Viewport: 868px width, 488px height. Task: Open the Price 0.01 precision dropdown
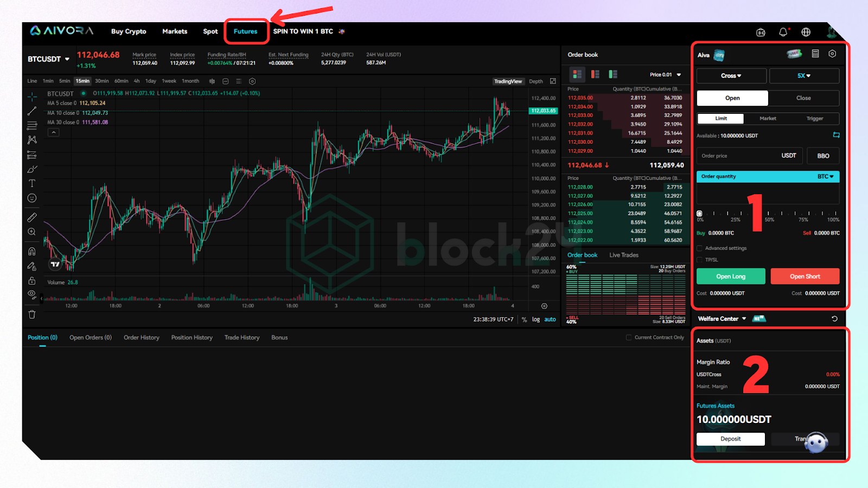[x=665, y=75]
